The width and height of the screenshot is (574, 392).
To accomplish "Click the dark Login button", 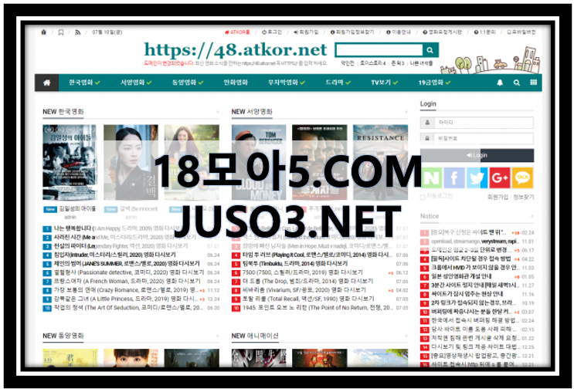I will 477,155.
